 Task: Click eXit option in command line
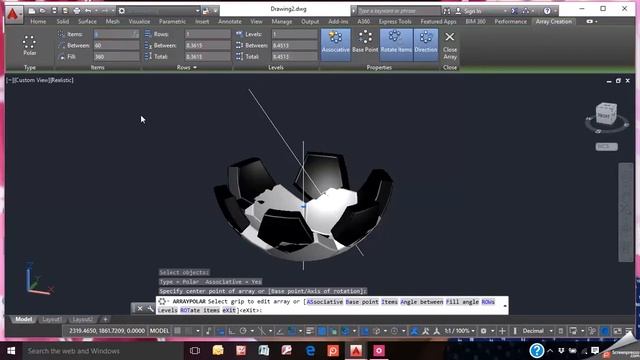(x=230, y=310)
